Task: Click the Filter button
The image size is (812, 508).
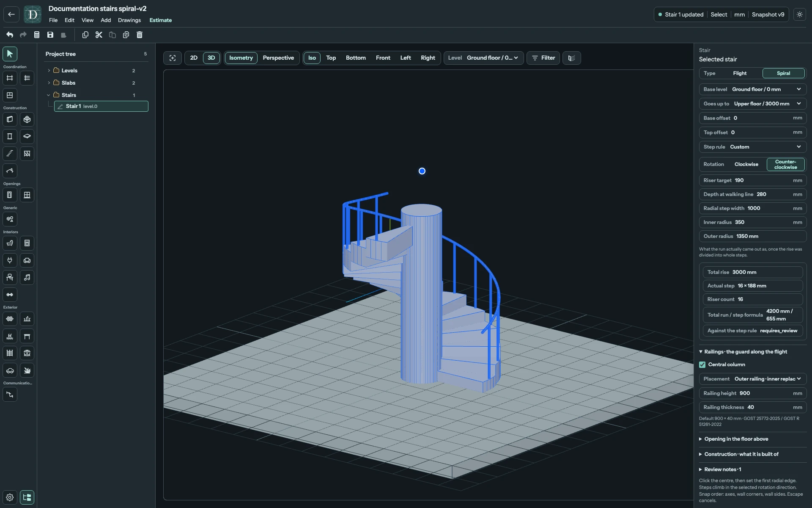Action: click(543, 58)
